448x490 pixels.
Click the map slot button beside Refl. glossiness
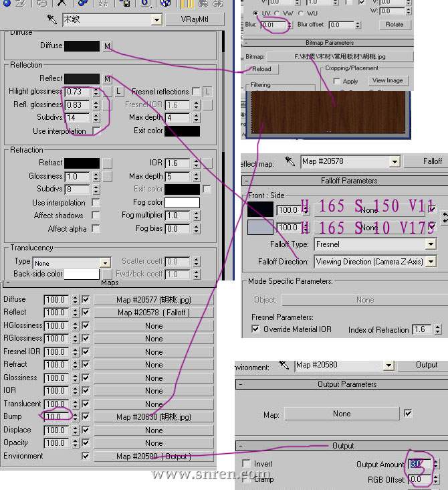pyautogui.click(x=108, y=105)
